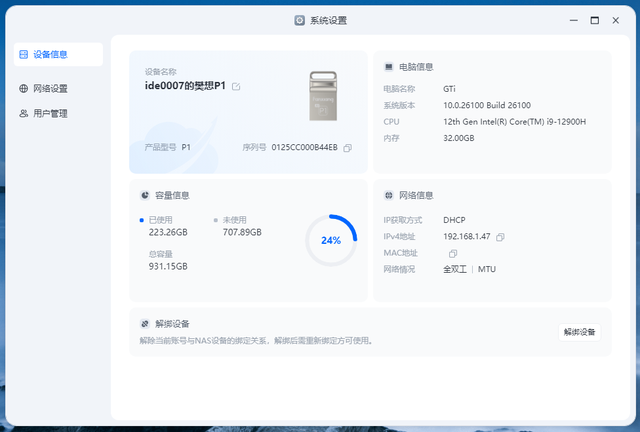Click the P1 device thumbnail image

(x=323, y=96)
